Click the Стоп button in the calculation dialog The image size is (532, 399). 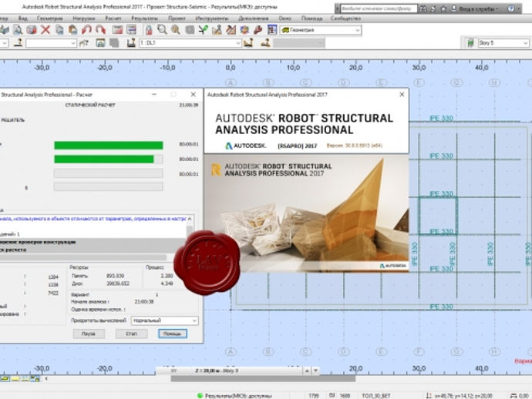pos(131,334)
